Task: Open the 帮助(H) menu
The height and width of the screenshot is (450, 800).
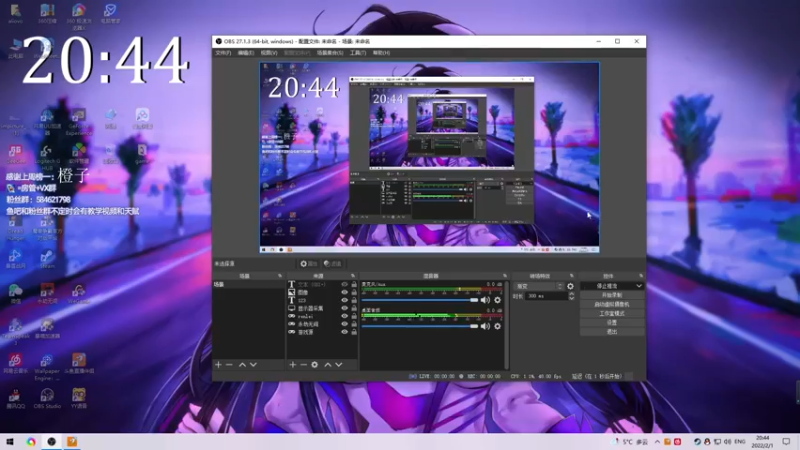Action: (x=381, y=53)
